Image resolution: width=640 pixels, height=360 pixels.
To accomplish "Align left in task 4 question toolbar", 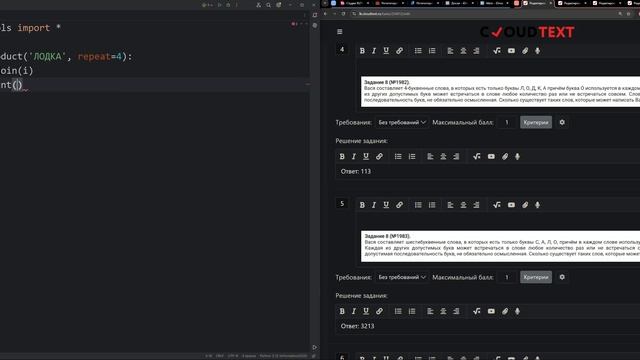I will (x=450, y=51).
